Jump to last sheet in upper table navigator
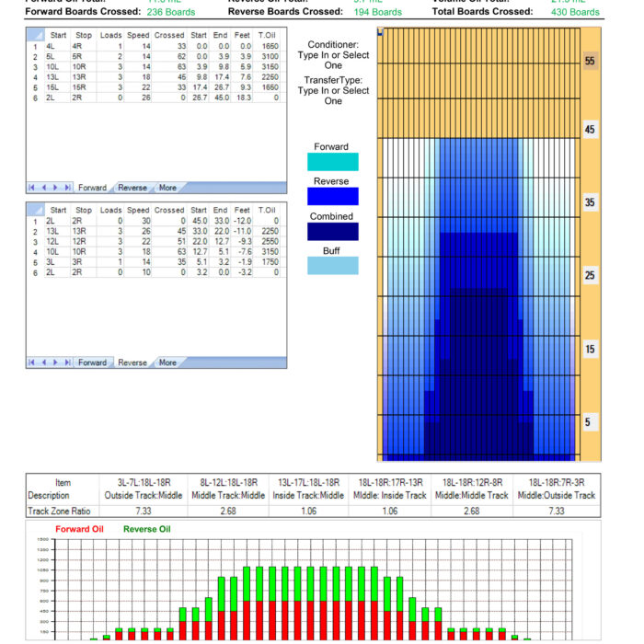This screenshot has width=644, height=644. click(67, 188)
